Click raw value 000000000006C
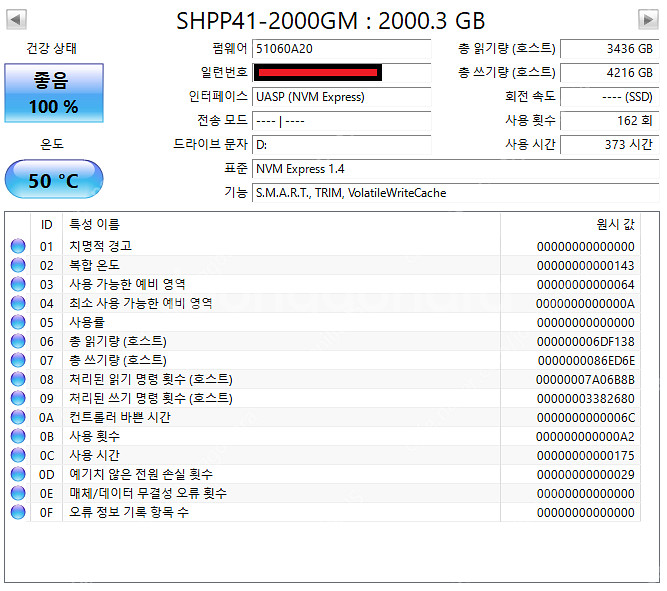The height and width of the screenshot is (591, 667). click(x=586, y=417)
